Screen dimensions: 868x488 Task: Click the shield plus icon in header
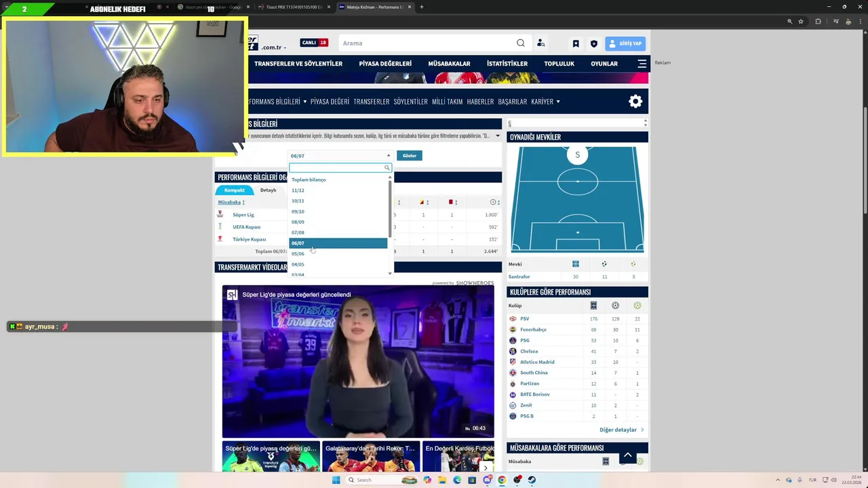click(x=594, y=43)
